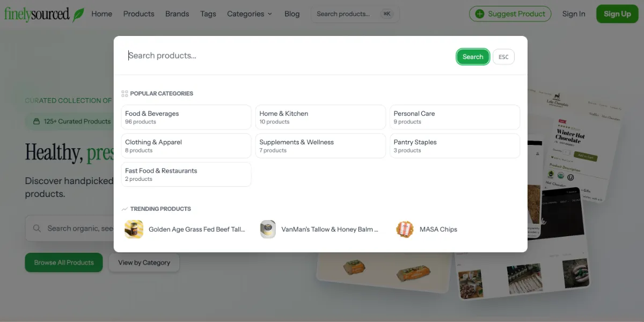This screenshot has height=322, width=644.
Task: Pick Supplements & Wellness category
Action: [320, 145]
